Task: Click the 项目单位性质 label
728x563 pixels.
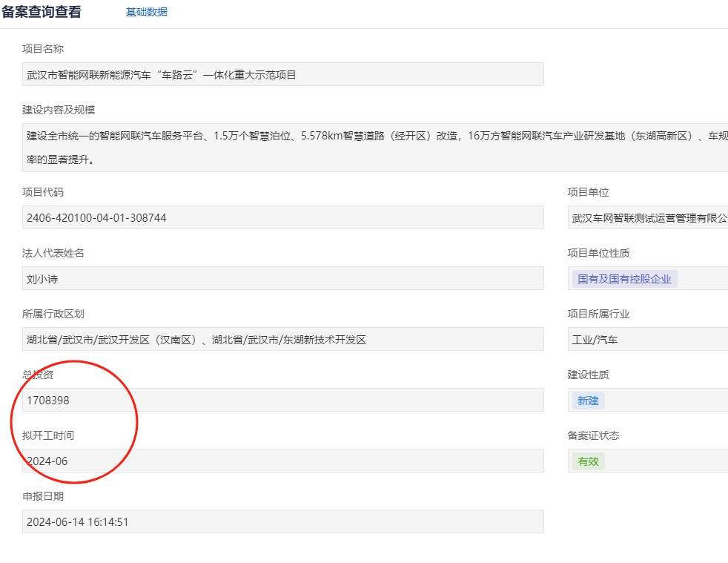Action: pos(598,253)
